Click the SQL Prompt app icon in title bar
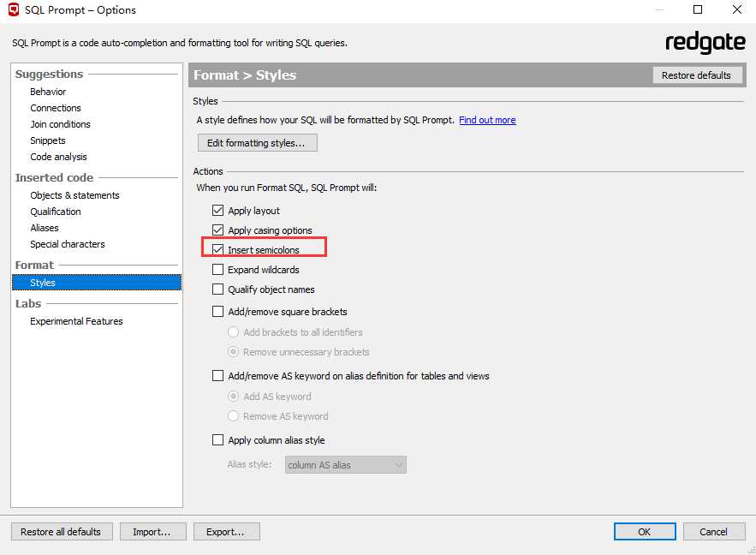 tap(14, 9)
